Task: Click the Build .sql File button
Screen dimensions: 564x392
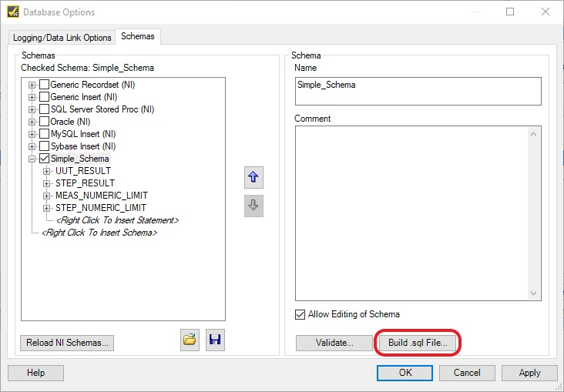Action: click(x=418, y=343)
